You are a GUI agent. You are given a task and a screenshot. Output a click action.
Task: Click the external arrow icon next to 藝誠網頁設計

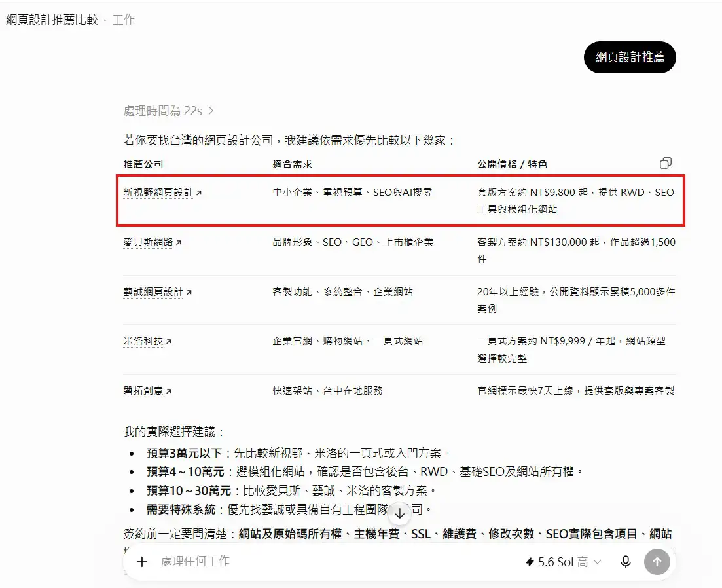coord(189,293)
